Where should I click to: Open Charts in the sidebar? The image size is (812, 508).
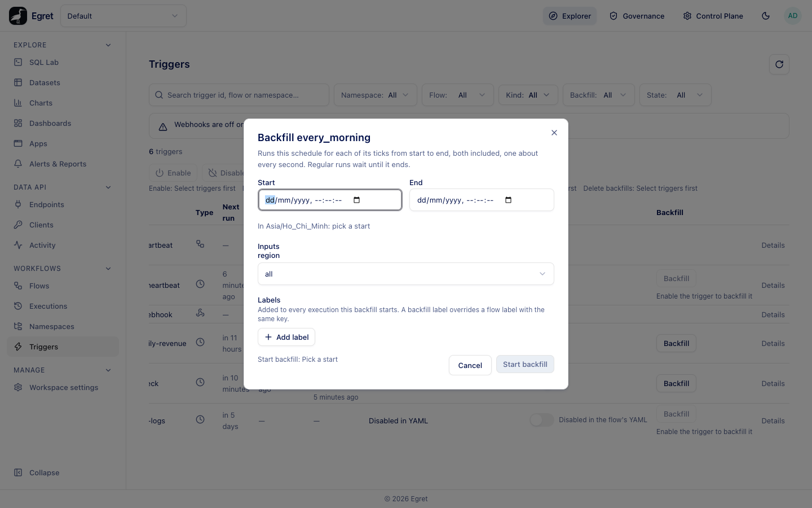63,103
